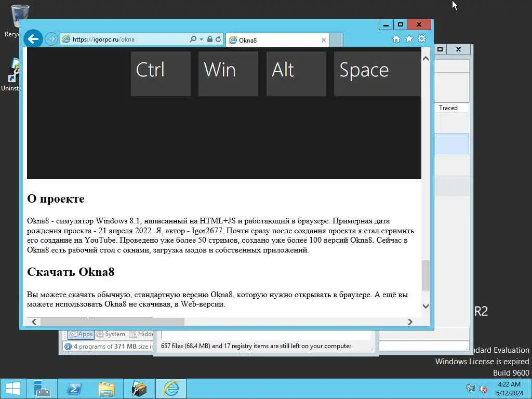This screenshot has width=532, height=399.
Task: Click the Home icon in Internet Explorer
Action: tap(396, 38)
